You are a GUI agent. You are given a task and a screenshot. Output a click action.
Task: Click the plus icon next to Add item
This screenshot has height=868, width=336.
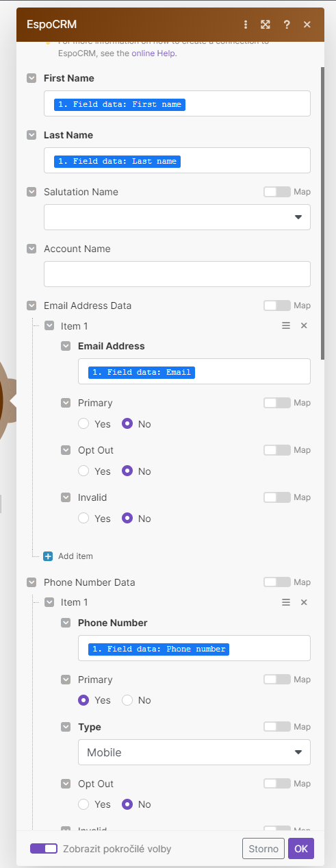pos(48,556)
